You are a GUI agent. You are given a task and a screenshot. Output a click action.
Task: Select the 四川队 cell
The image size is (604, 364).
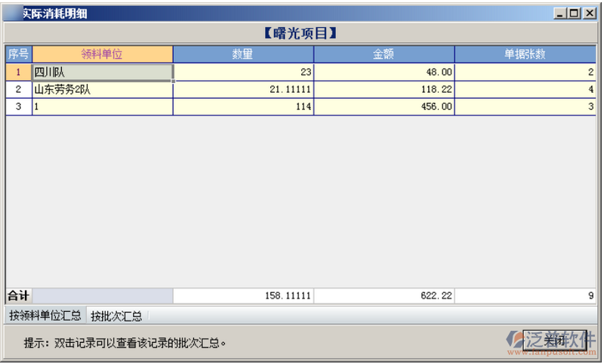click(103, 72)
